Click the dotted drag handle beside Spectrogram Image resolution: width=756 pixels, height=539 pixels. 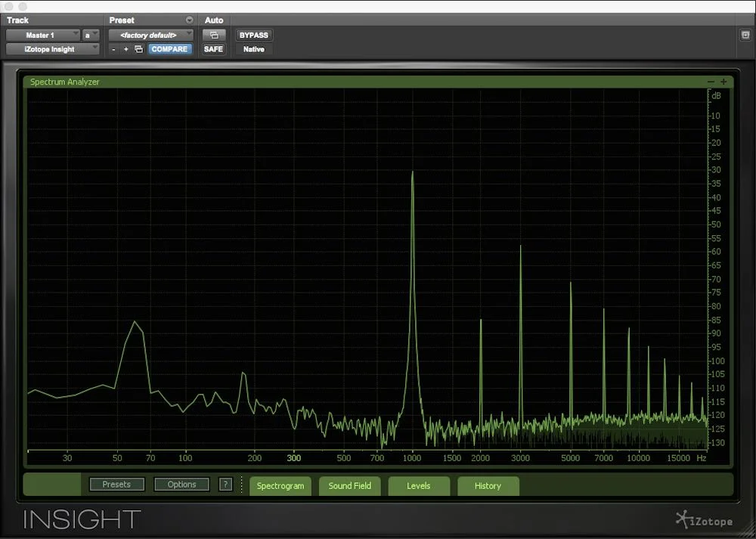tap(242, 485)
